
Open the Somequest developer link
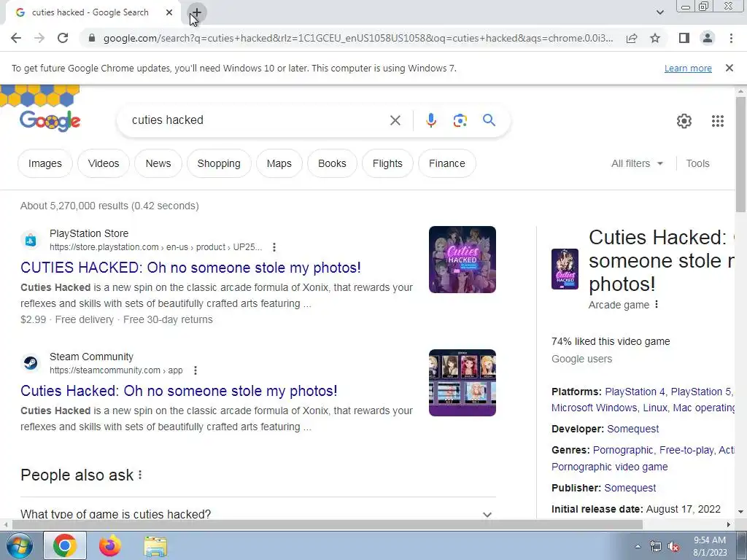(632, 429)
